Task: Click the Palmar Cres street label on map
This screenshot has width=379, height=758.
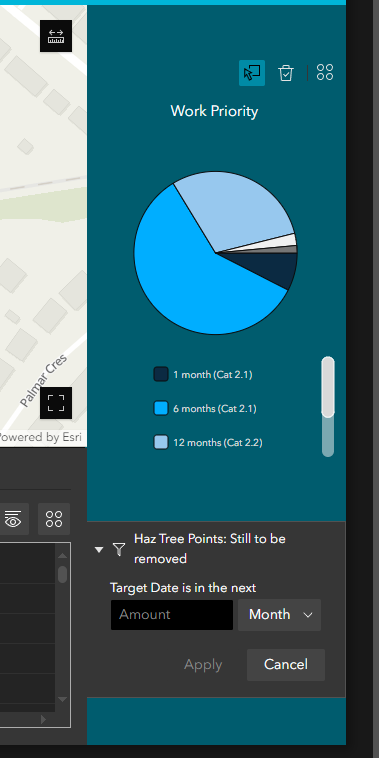Action: (x=44, y=380)
